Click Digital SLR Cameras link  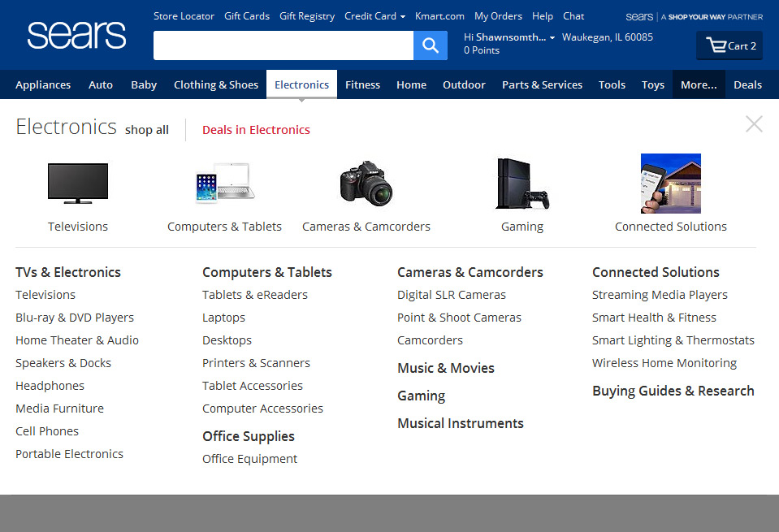(451, 295)
